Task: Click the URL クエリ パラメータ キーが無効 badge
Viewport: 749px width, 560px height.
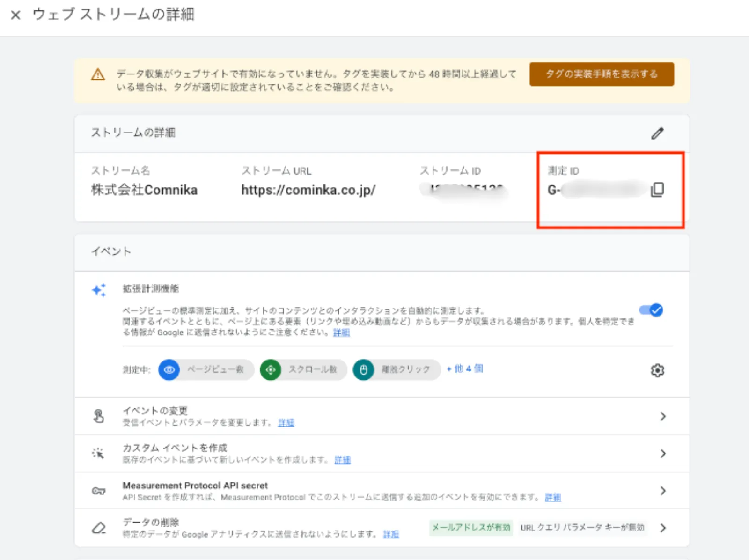Action: point(582,528)
